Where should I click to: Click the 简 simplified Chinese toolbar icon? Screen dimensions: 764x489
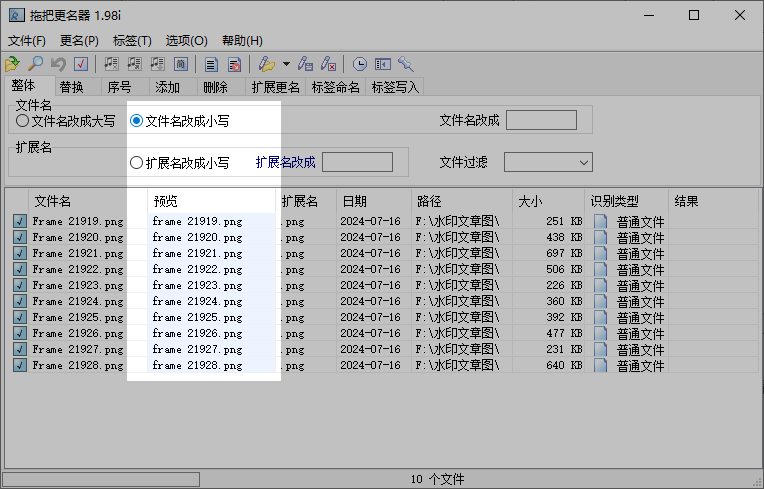180,64
